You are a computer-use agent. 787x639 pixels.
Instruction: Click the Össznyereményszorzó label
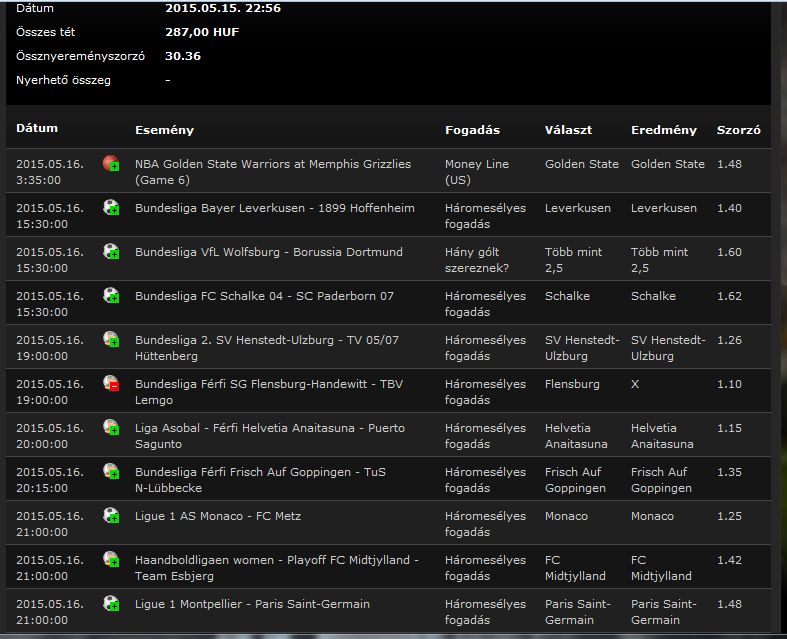[x=80, y=56]
